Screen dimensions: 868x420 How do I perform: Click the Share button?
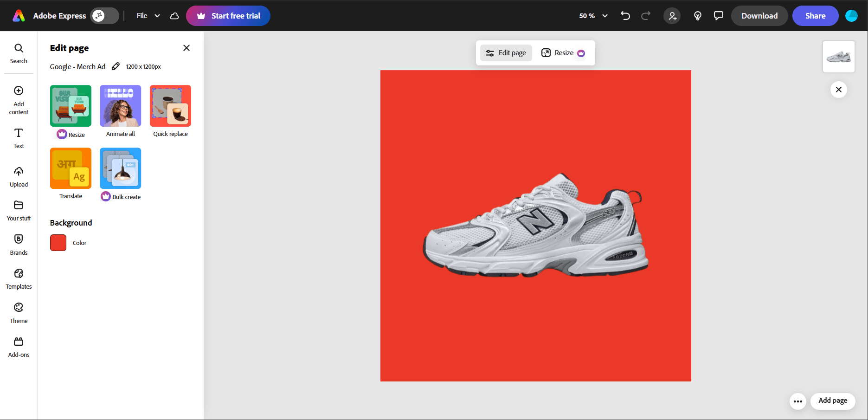point(815,16)
